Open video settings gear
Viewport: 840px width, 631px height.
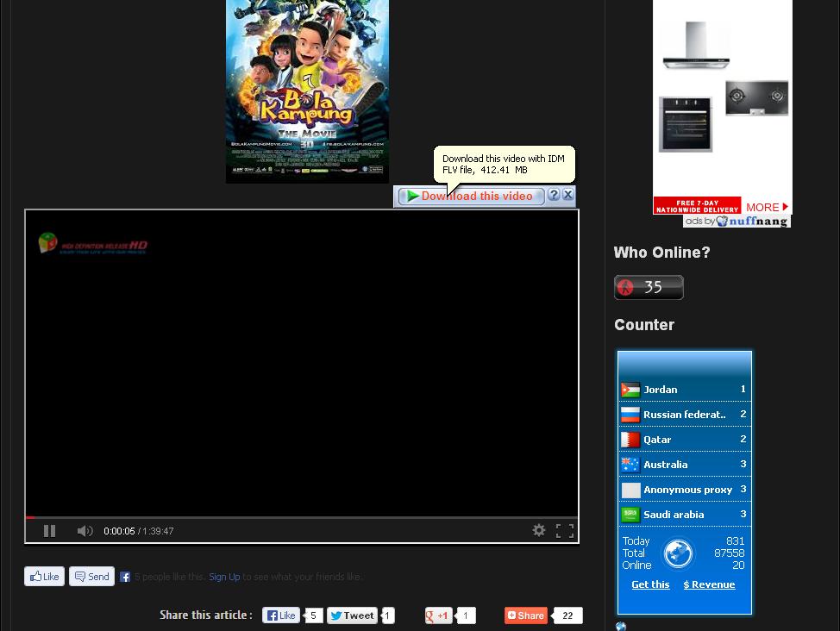tap(539, 530)
